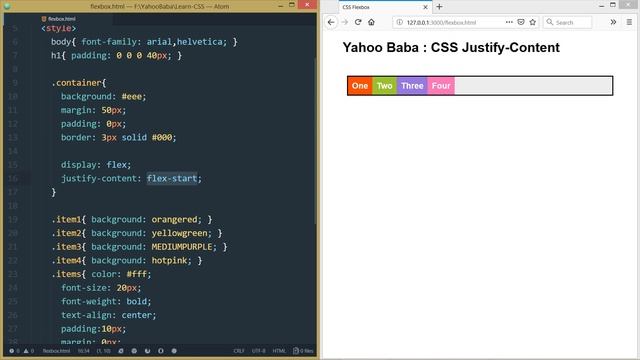Screen dimensions: 640x360
Task: Click the pink Four flex item
Action: click(x=441, y=86)
